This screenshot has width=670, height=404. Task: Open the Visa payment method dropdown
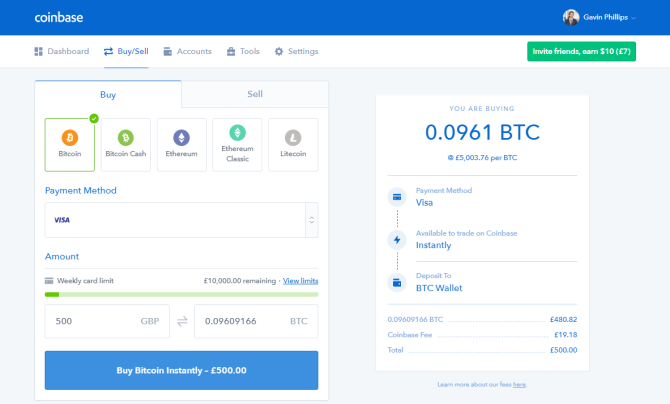tap(182, 220)
